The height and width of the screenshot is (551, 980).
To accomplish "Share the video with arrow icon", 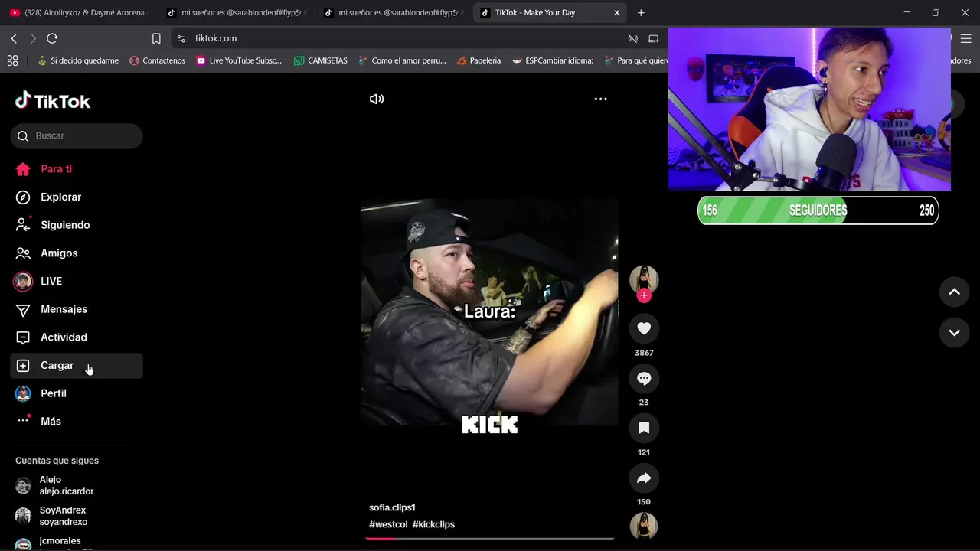I will [x=644, y=478].
